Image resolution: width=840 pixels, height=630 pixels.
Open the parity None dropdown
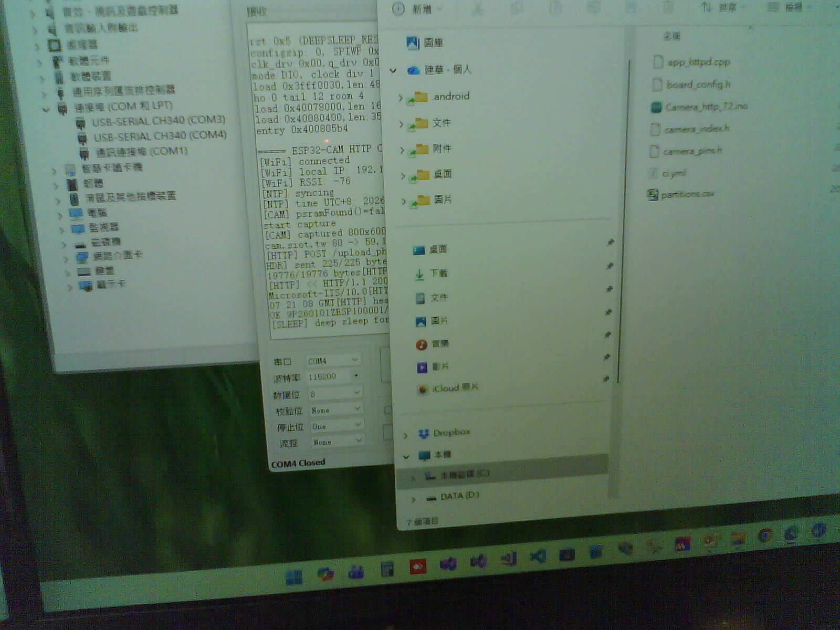click(358, 408)
